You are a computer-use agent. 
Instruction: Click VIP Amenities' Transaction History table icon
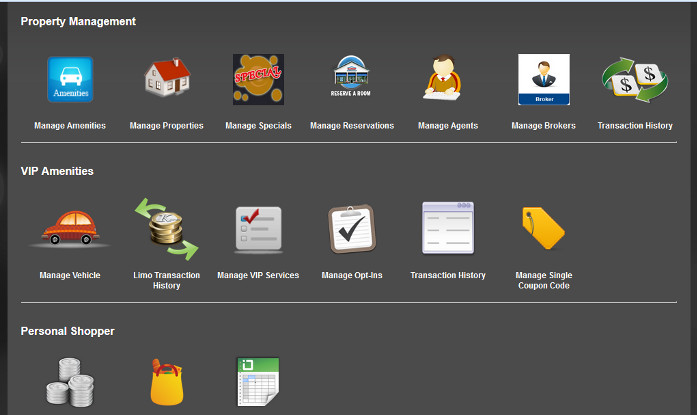point(447,229)
